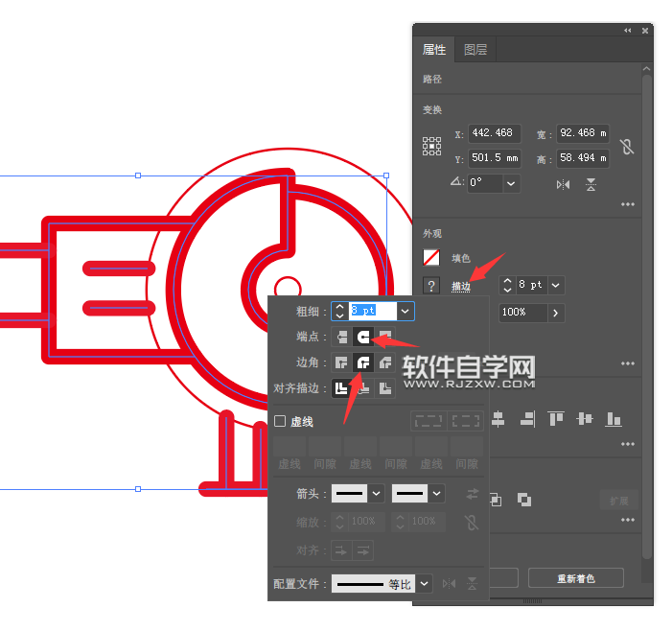Click the pathfinder intersect shape icon
Viewport: 672px width, 631px height.
tap(496, 500)
